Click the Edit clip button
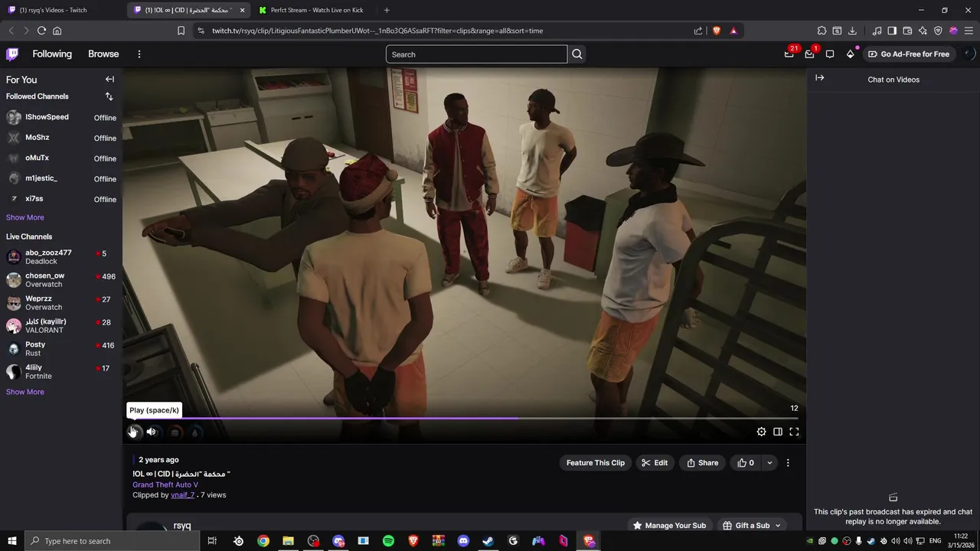 pyautogui.click(x=655, y=463)
